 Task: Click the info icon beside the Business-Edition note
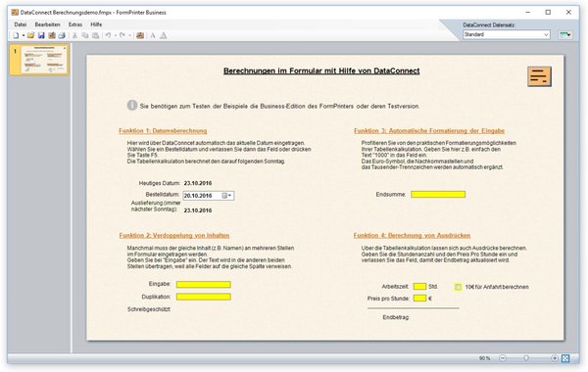(132, 106)
